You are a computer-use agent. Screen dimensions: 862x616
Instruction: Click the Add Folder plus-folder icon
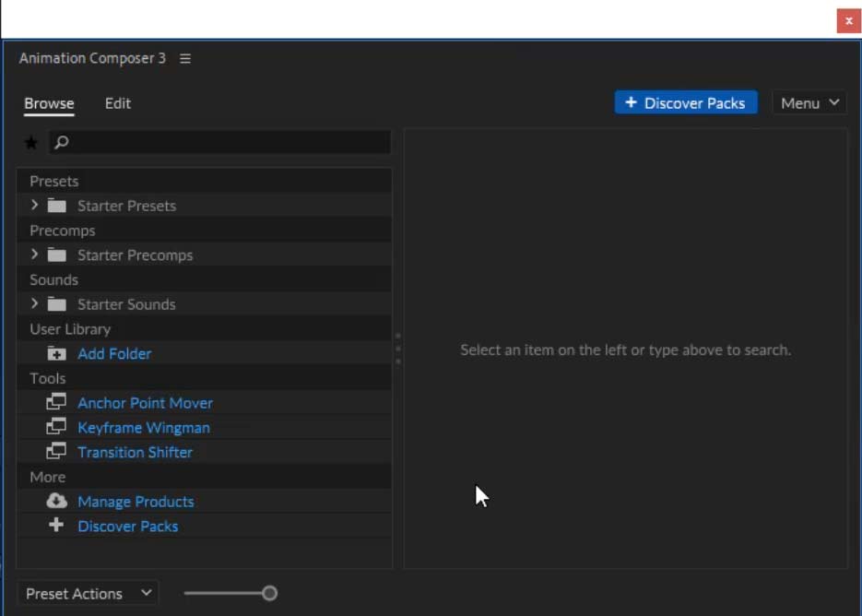pos(56,354)
